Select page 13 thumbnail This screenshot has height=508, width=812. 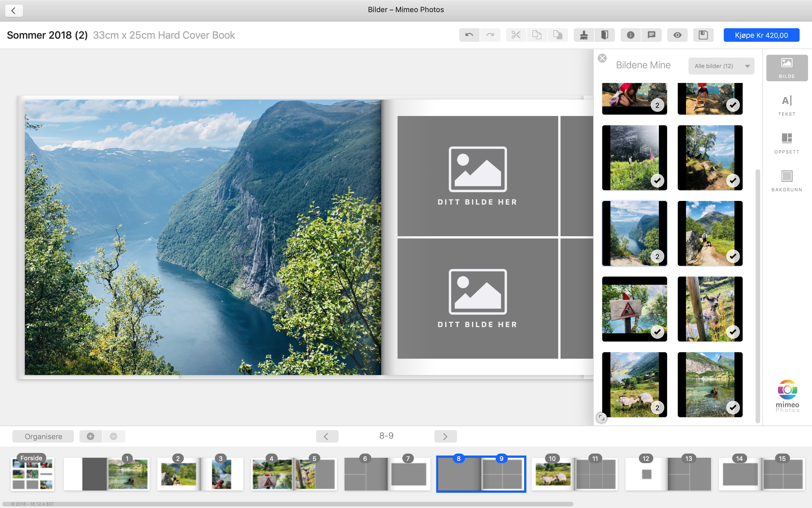(690, 474)
